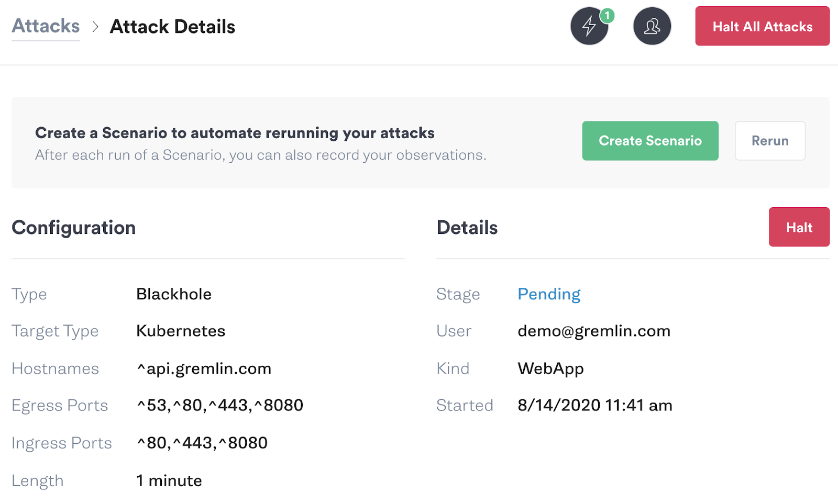Screen dimensions: 838x504
Task: Click the Details section heading
Action: tap(467, 228)
